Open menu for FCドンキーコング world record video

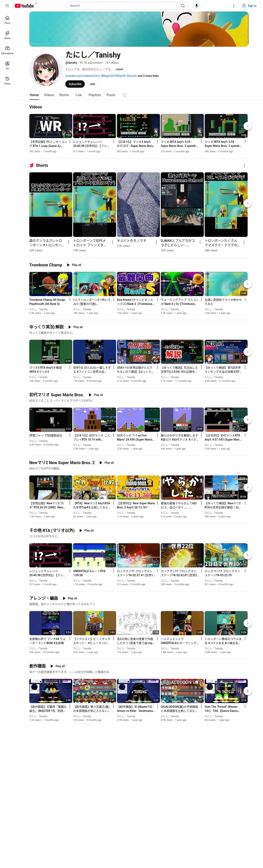[70, 142]
